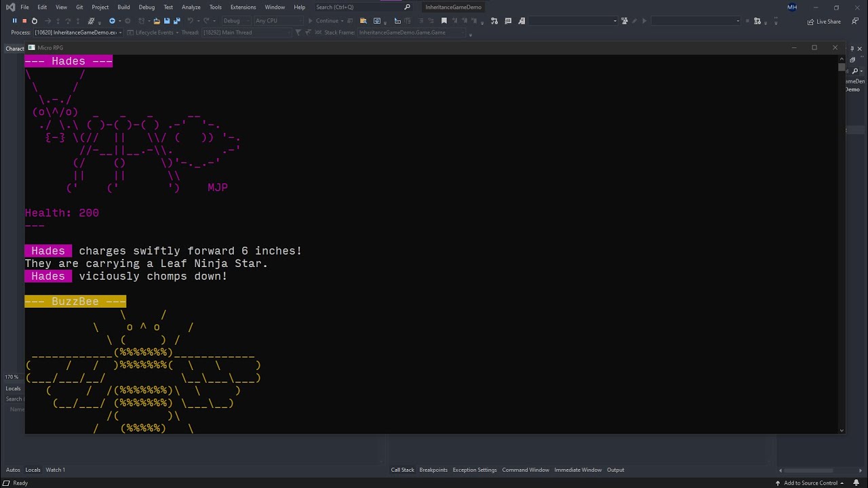Click the console scrollbar down arrow

tap(842, 430)
